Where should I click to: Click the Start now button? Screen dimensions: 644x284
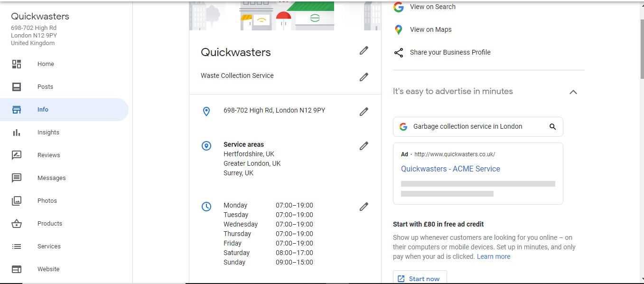(x=420, y=278)
